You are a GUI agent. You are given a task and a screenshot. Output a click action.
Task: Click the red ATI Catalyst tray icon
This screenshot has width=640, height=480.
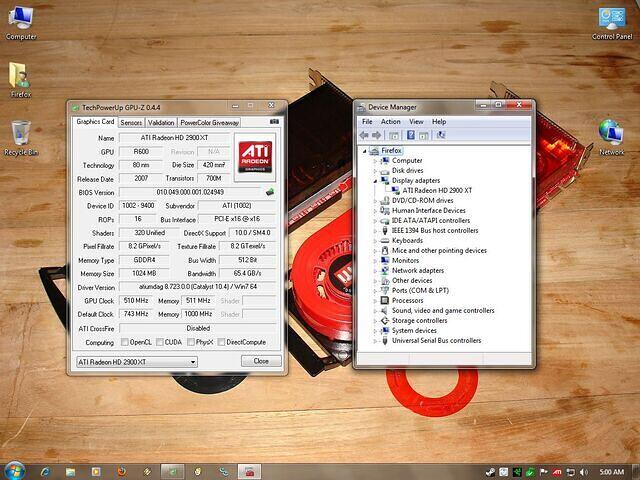tap(557, 472)
